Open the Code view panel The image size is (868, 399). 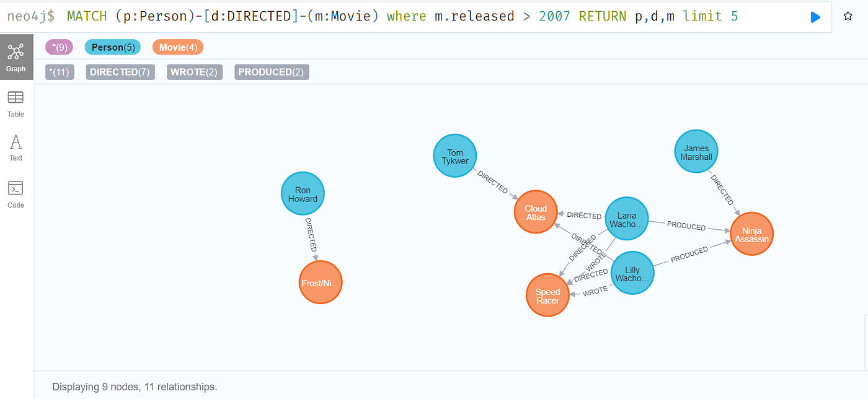pos(15,193)
